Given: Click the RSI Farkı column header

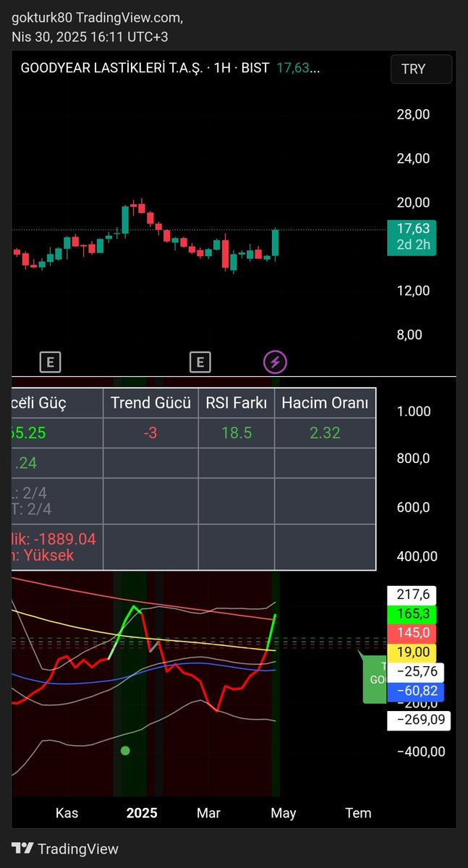Looking at the screenshot, I should coord(236,404).
